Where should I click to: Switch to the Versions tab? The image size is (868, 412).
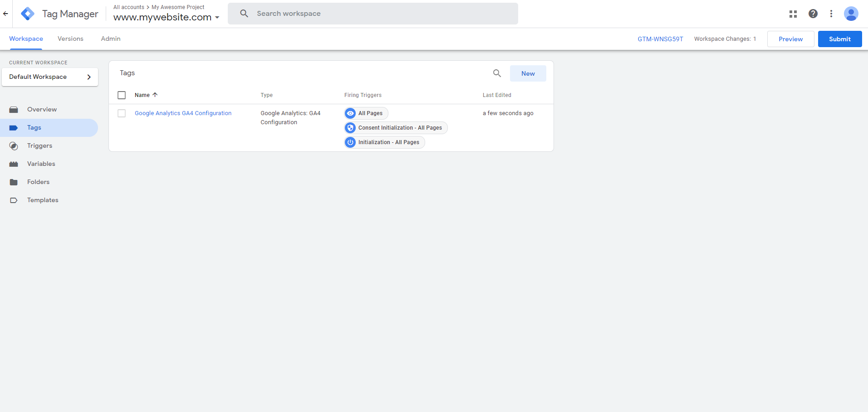pyautogui.click(x=70, y=39)
